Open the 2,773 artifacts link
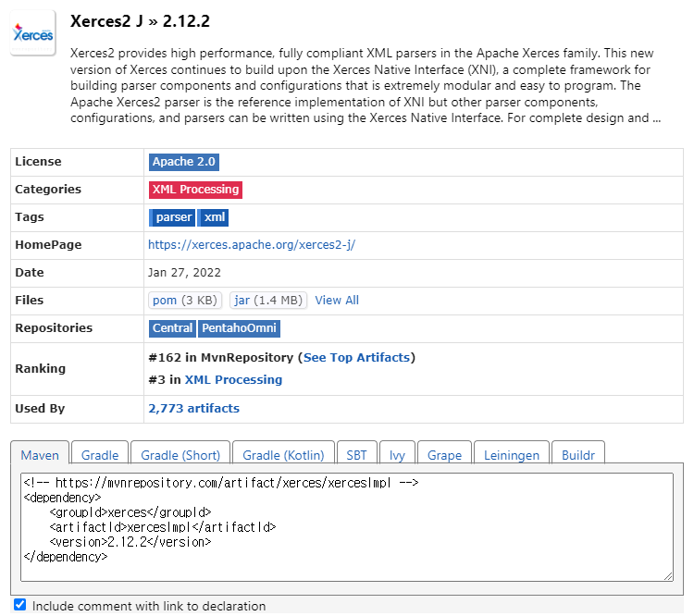Viewport: 694px width, 616px height. [194, 409]
